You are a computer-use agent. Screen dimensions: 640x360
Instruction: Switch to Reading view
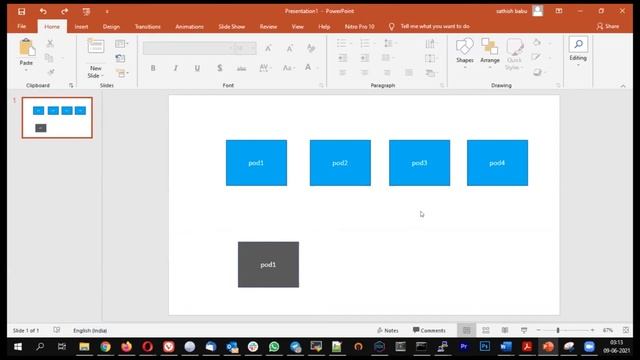click(x=505, y=330)
